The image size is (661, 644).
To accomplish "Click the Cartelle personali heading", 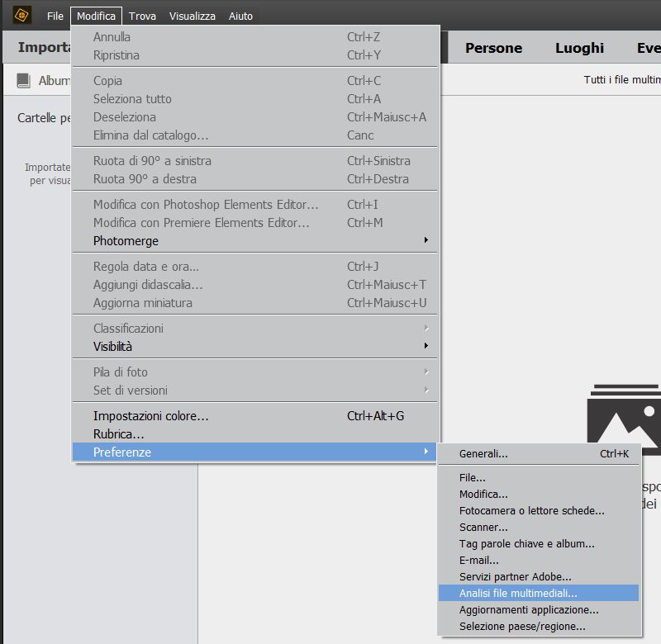I will (44, 118).
